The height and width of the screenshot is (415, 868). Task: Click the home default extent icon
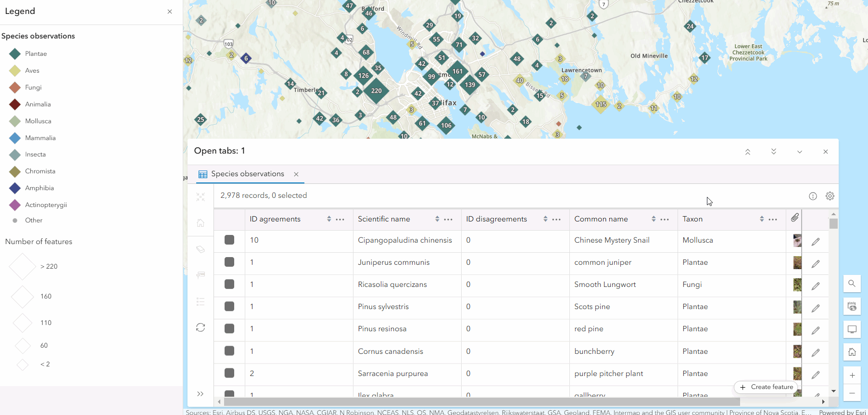pos(852,352)
